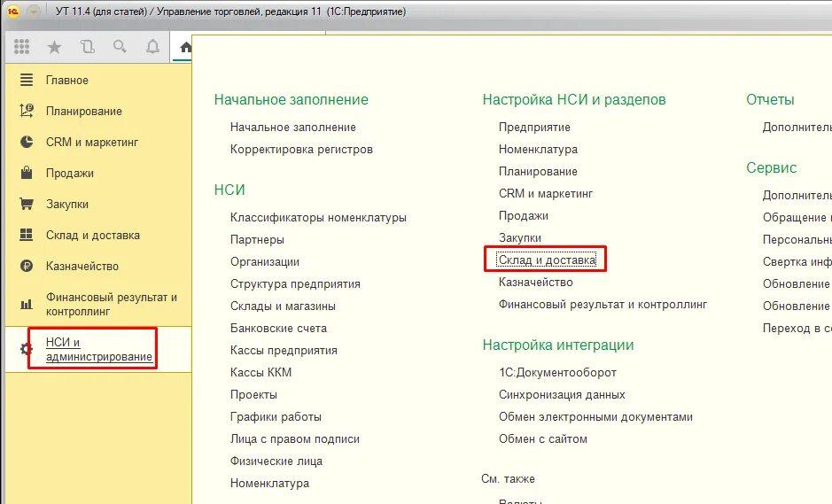
Task: Open the Закупки sidebar section
Action: tap(66, 205)
